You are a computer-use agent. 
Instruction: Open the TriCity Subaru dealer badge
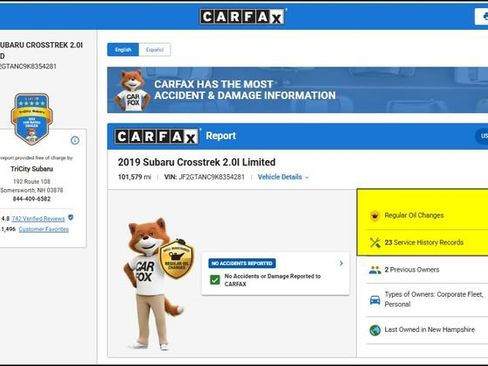[32, 119]
